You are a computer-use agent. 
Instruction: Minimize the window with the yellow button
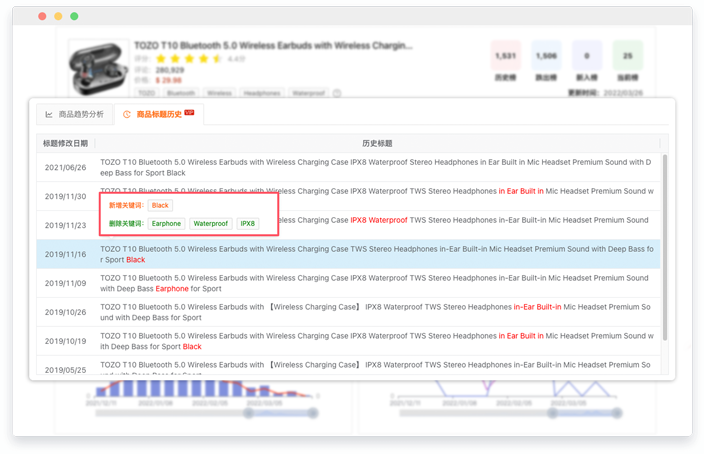58,16
